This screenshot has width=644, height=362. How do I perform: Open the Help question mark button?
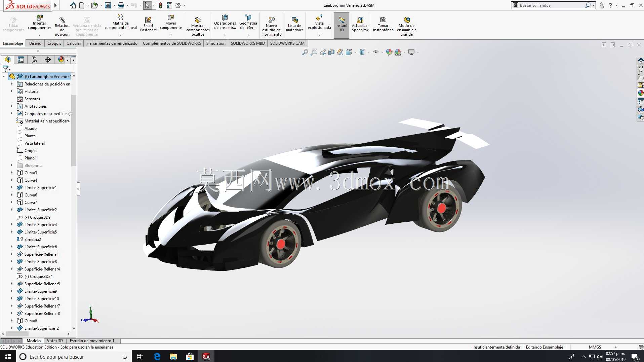click(610, 5)
